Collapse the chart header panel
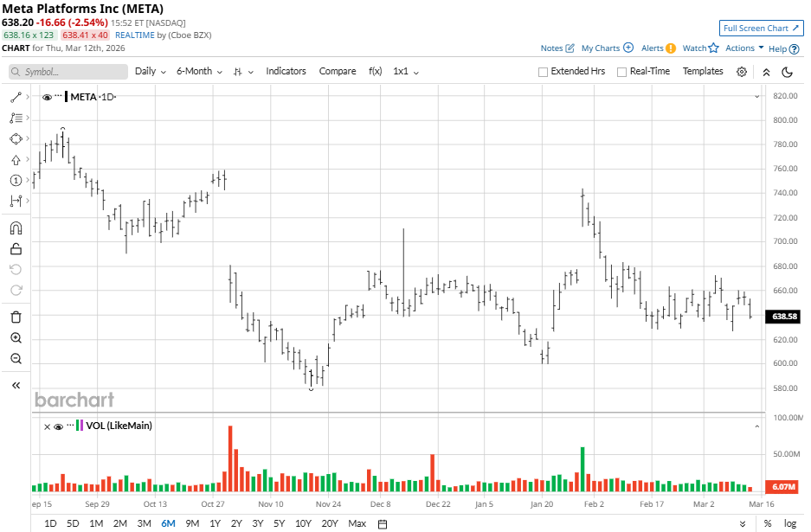This screenshot has width=811, height=532. 766,73
